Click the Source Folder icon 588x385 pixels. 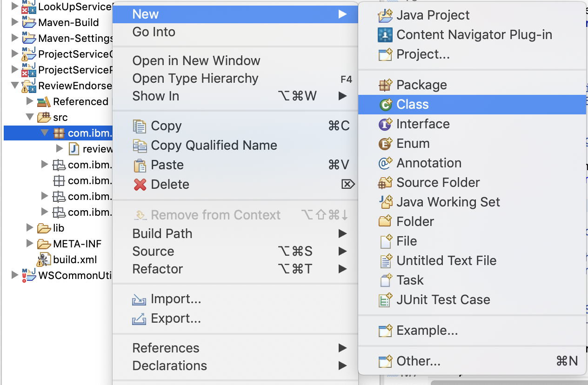pyautogui.click(x=385, y=182)
